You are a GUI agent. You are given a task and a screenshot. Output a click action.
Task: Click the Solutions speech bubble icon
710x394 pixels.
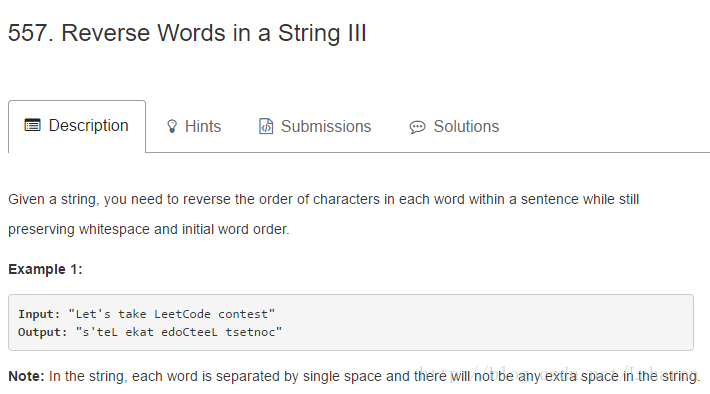tap(417, 127)
